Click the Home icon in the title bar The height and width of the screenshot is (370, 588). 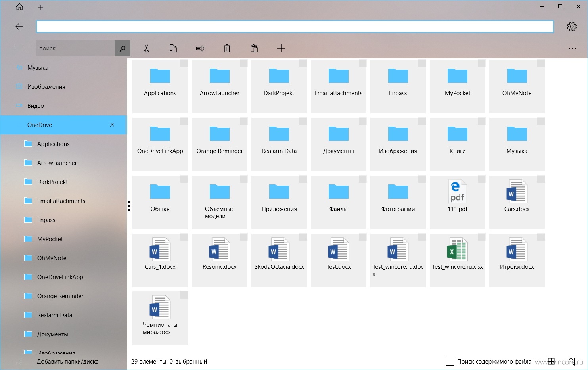19,7
